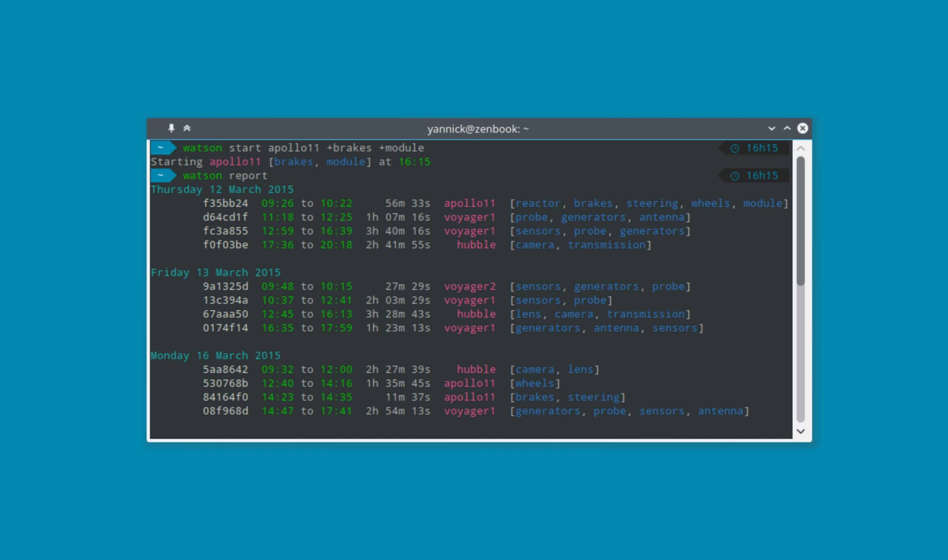Select frame id 67aaa50

(226, 313)
